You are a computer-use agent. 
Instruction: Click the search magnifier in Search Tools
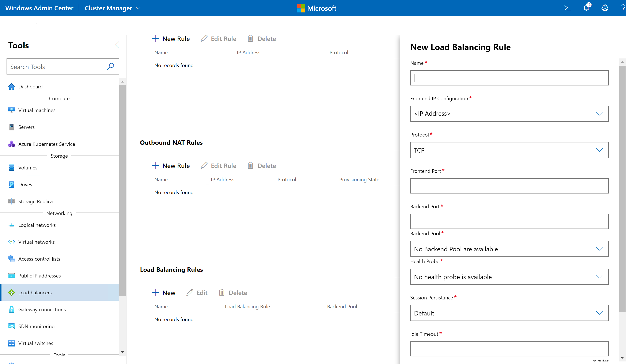(111, 66)
